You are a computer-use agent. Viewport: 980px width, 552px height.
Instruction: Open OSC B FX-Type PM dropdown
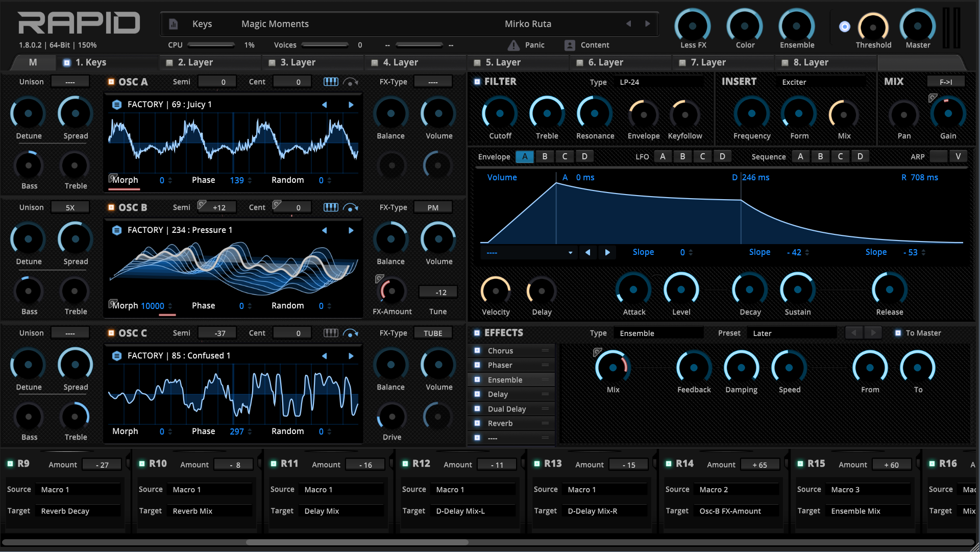433,207
